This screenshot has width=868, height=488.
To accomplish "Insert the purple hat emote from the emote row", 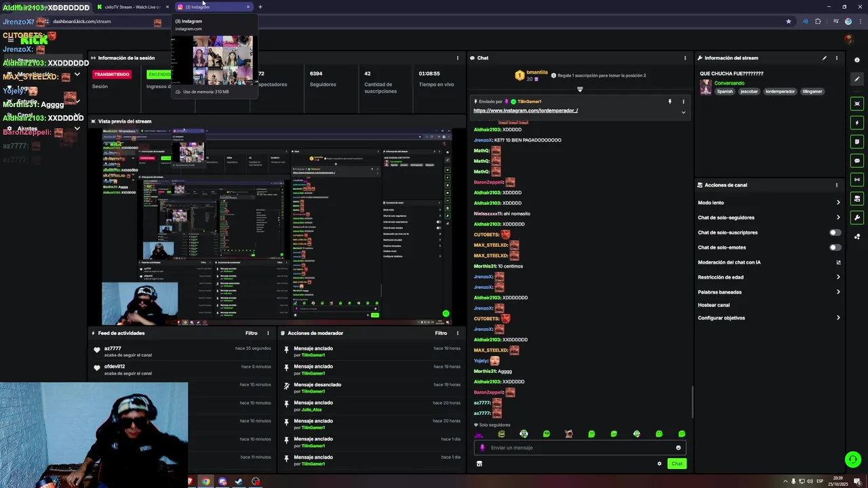I will coord(479,434).
